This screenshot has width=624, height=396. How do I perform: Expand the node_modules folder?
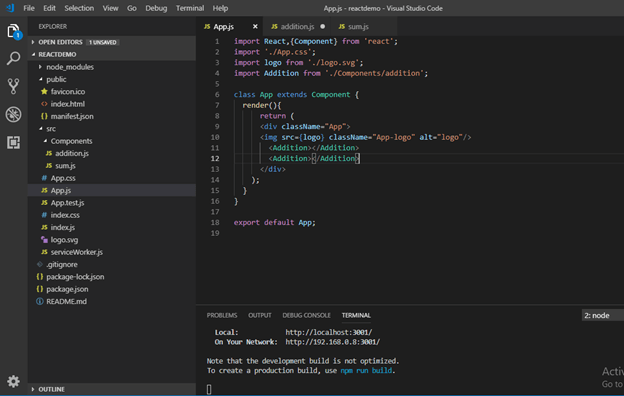pos(40,67)
